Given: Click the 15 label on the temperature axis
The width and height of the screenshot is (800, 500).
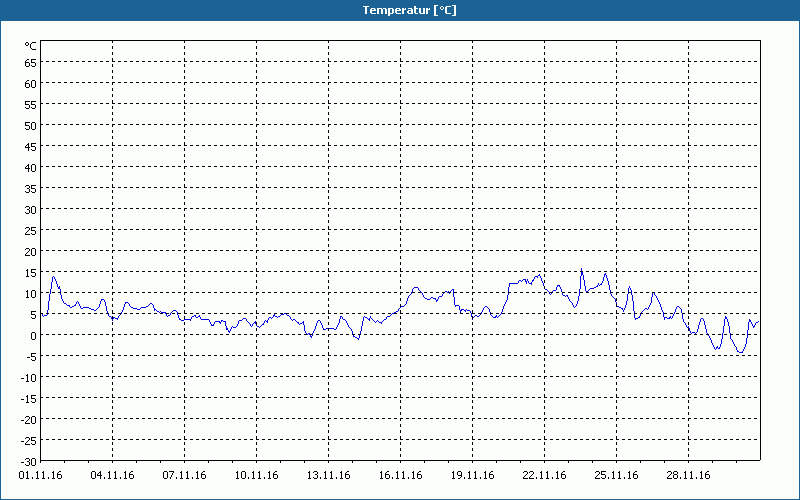Looking at the screenshot, I should (31, 273).
